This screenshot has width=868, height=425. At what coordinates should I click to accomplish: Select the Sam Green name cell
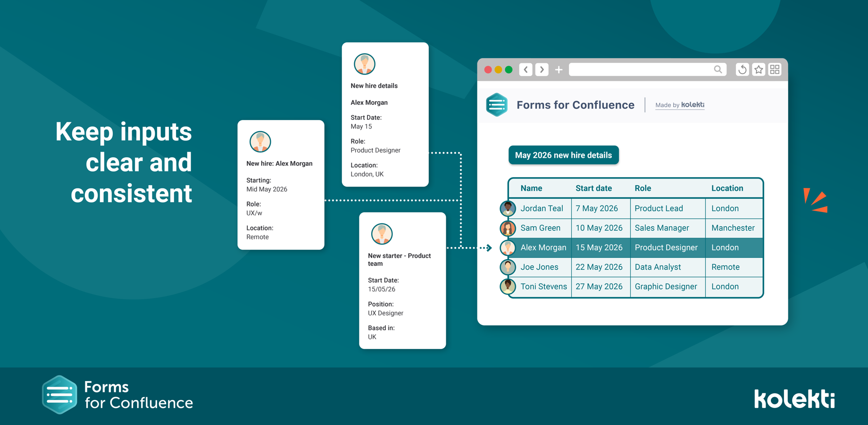[x=540, y=228]
